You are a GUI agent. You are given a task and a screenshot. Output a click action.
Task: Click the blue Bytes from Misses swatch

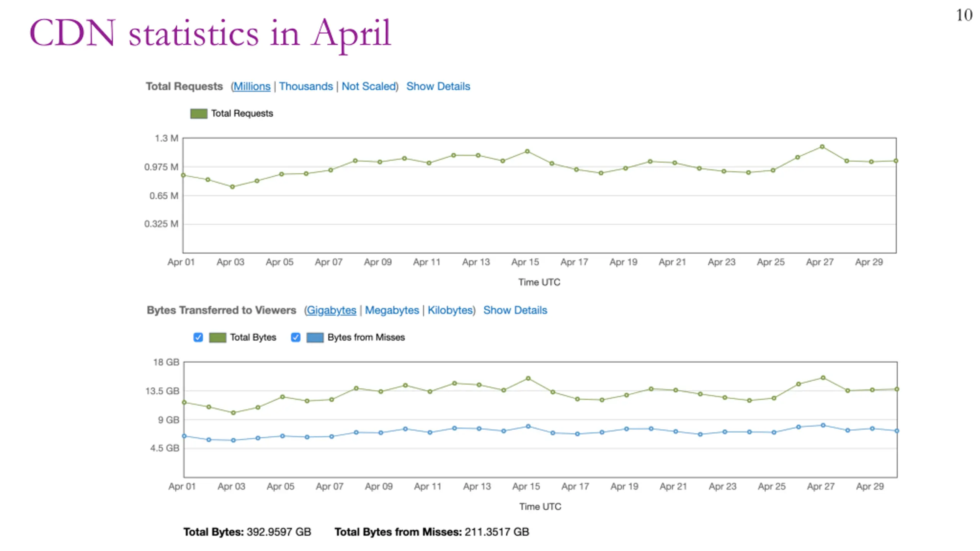315,337
